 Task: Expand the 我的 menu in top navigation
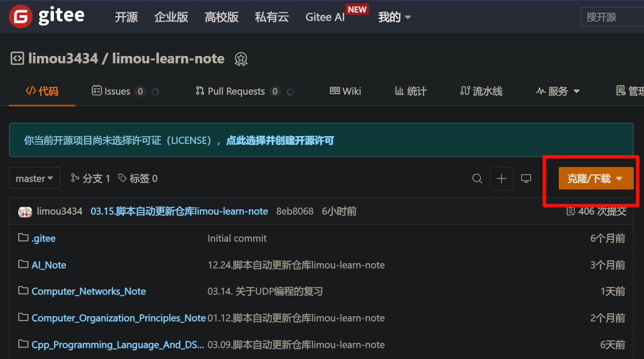[x=394, y=17]
